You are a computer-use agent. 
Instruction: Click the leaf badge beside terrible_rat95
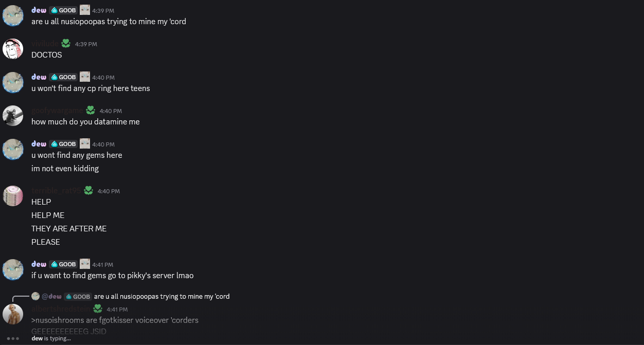click(x=88, y=191)
